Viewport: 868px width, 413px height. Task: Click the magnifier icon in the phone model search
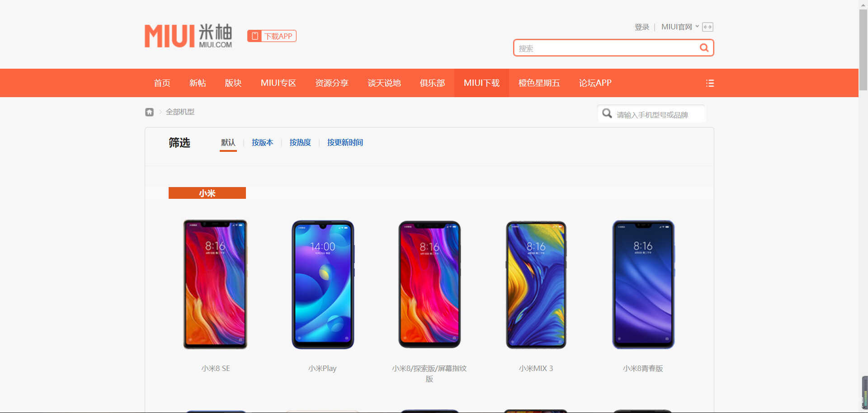(x=607, y=113)
